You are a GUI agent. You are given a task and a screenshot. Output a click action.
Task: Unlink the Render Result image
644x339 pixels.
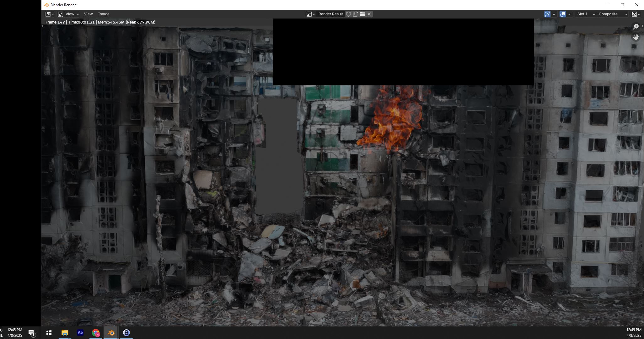(369, 14)
